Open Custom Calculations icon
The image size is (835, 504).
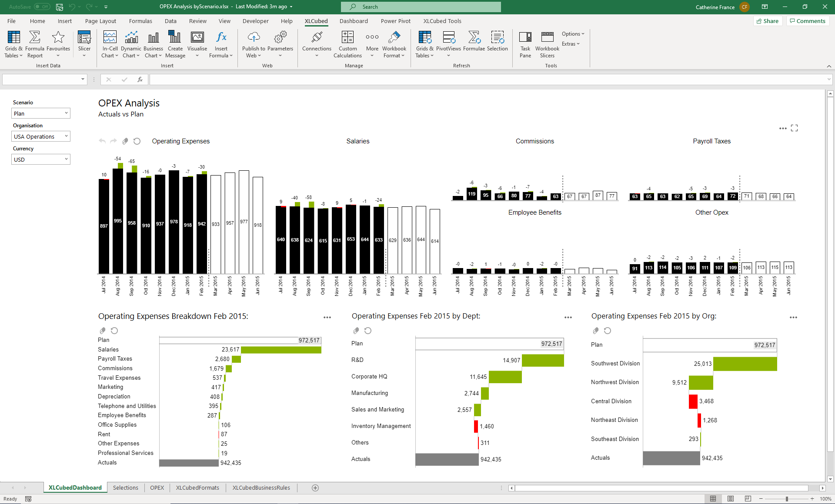347,43
